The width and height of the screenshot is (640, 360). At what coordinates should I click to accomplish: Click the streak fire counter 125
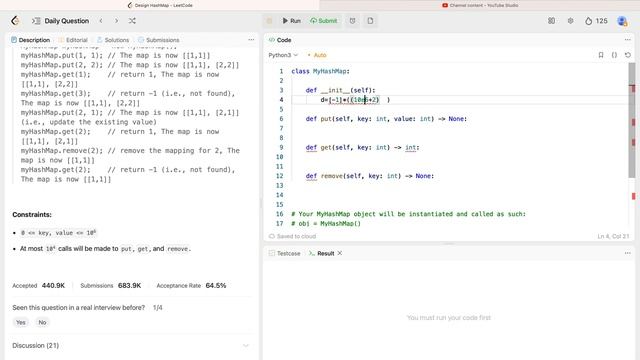[596, 21]
